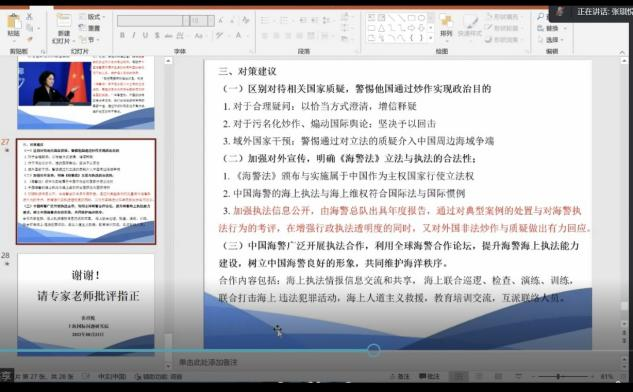Toggle Underline formatting
The height and width of the screenshot is (392, 633).
click(145, 36)
